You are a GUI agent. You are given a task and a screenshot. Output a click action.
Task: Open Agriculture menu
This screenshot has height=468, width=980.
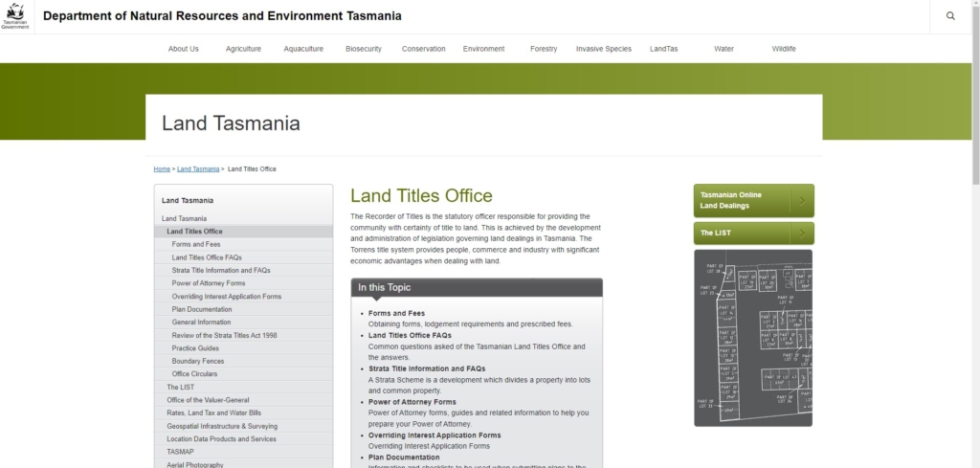(x=243, y=49)
